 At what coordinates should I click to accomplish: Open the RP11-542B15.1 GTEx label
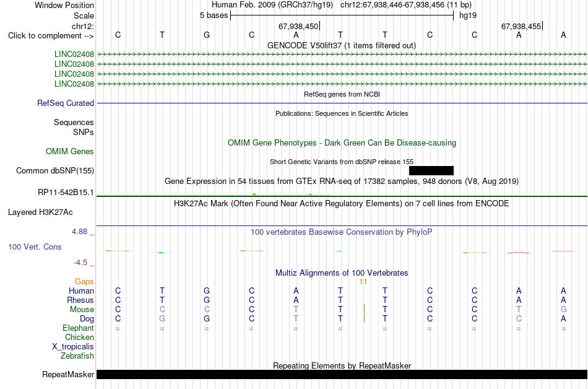point(66,193)
